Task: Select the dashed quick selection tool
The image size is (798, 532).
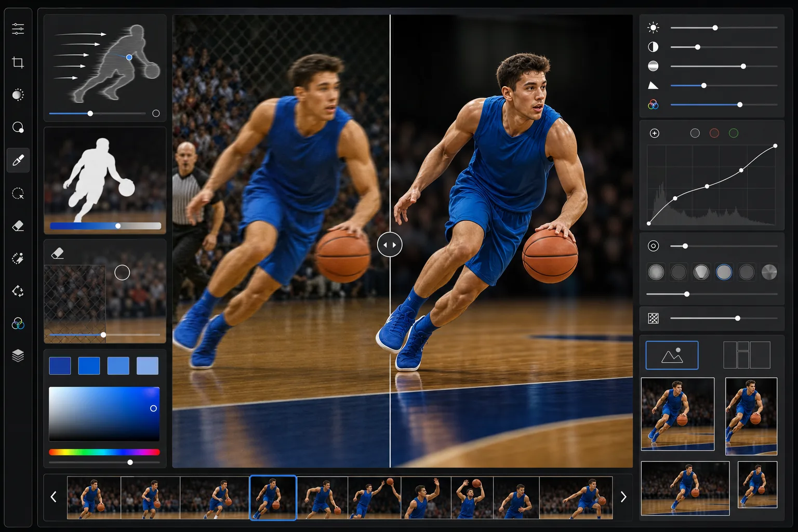Action: pyautogui.click(x=18, y=193)
